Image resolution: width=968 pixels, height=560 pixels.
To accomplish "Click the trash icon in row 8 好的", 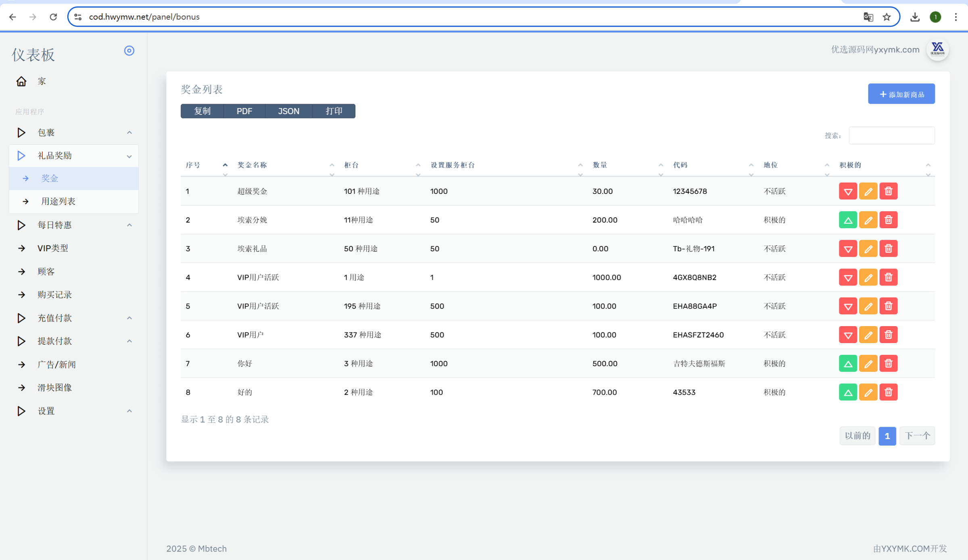I will click(888, 392).
